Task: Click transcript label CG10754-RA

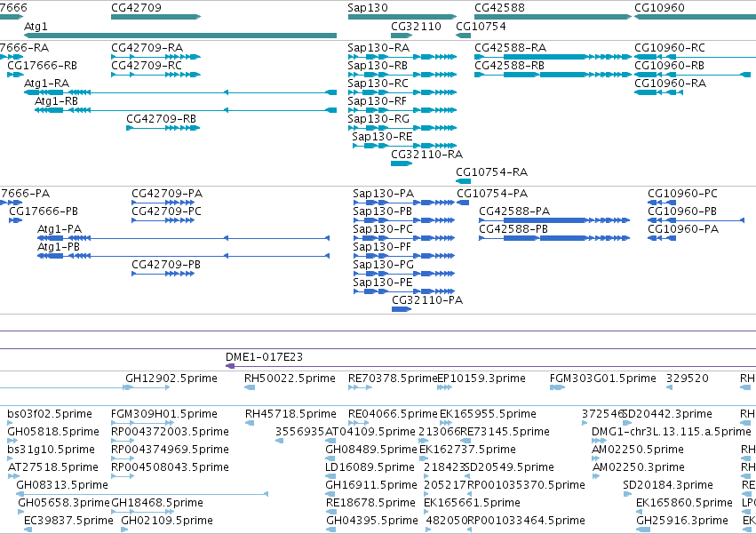Action: (x=492, y=172)
